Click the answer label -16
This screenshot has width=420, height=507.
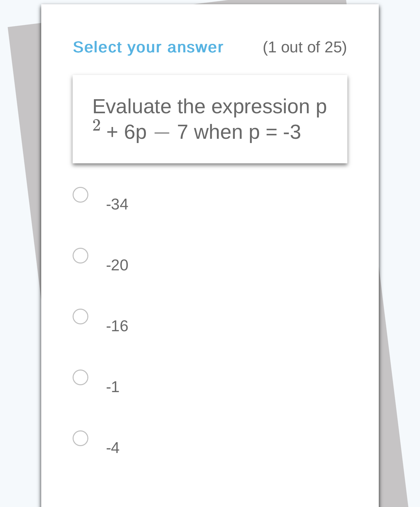coord(117,326)
